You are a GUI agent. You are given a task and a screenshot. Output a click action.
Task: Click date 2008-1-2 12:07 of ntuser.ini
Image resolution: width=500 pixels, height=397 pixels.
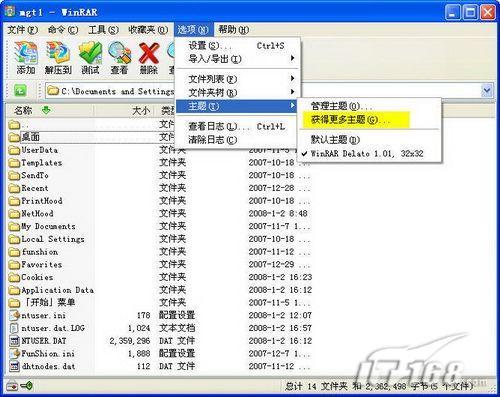coord(280,315)
